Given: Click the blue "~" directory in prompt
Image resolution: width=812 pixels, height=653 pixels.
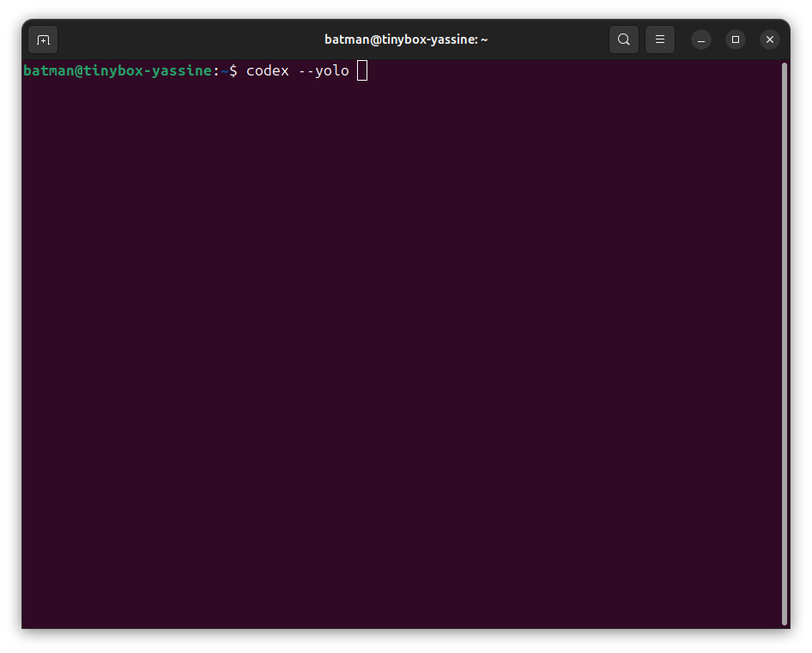Looking at the screenshot, I should coord(224,71).
